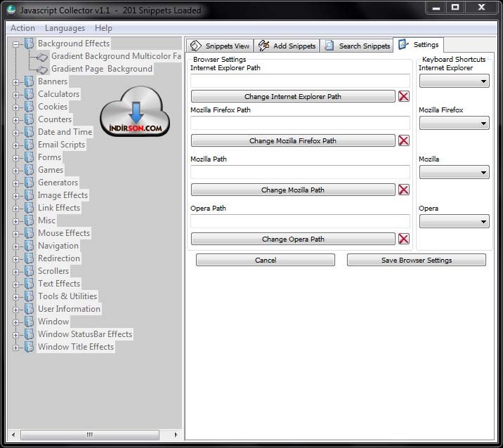This screenshot has height=448, width=503.
Task: Click the Text Effects category book icon
Action: coord(29,284)
